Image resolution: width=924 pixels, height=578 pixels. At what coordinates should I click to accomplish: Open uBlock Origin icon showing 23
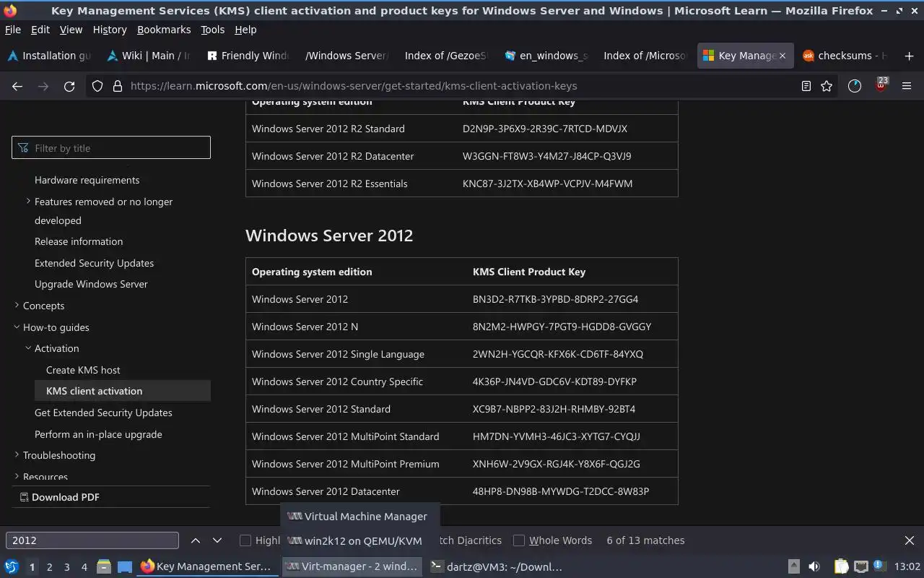point(881,85)
